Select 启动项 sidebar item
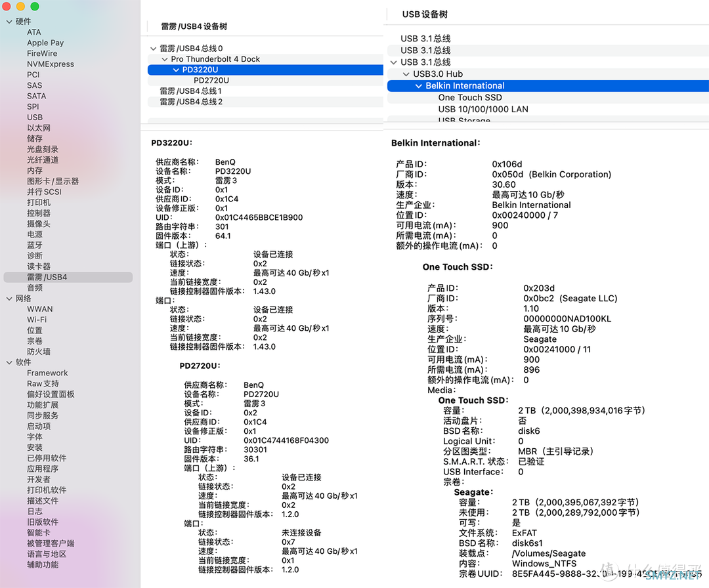Image resolution: width=709 pixels, height=588 pixels. [x=39, y=426]
